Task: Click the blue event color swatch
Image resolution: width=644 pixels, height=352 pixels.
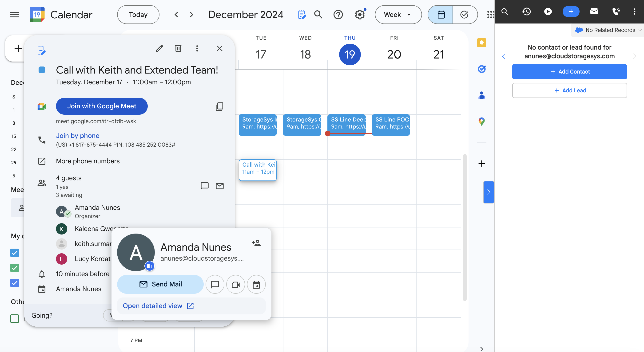Action: click(42, 70)
